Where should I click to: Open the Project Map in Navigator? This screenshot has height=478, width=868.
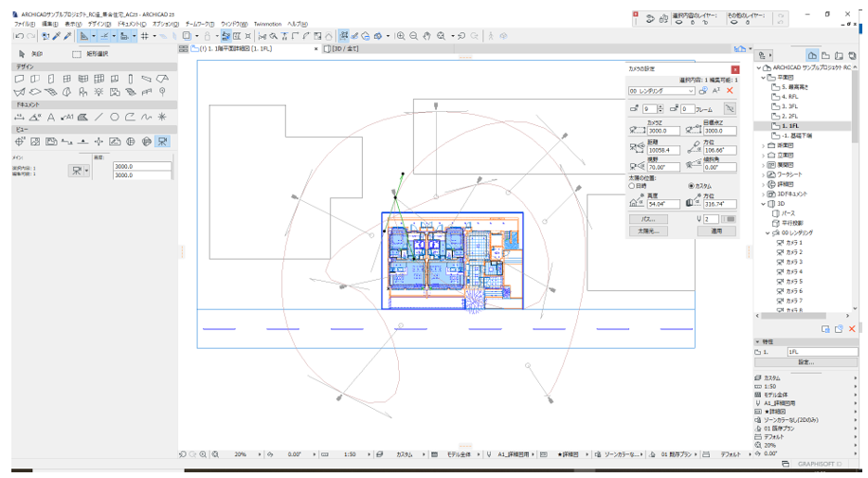pyautogui.click(x=812, y=55)
